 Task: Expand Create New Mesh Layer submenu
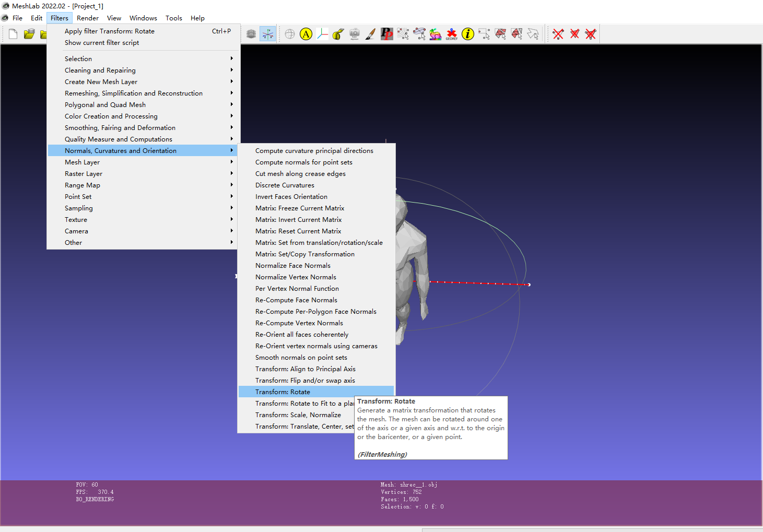[x=144, y=82]
